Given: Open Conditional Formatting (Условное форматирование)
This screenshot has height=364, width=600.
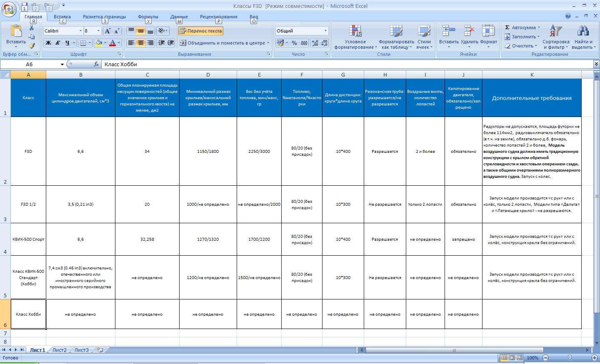Looking at the screenshot, I should pos(355,37).
